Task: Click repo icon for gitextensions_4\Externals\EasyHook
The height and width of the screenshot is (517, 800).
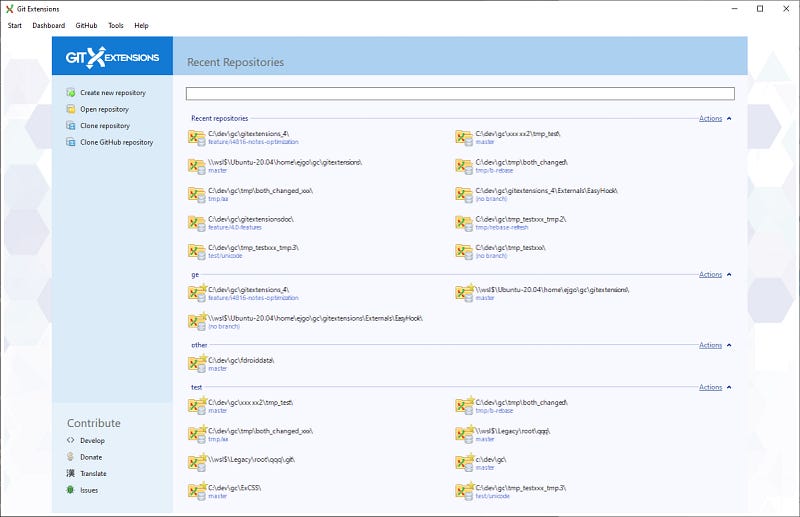Action: coord(464,194)
